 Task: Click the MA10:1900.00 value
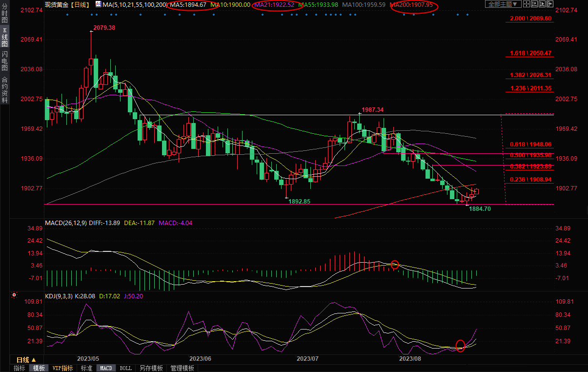click(x=230, y=4)
